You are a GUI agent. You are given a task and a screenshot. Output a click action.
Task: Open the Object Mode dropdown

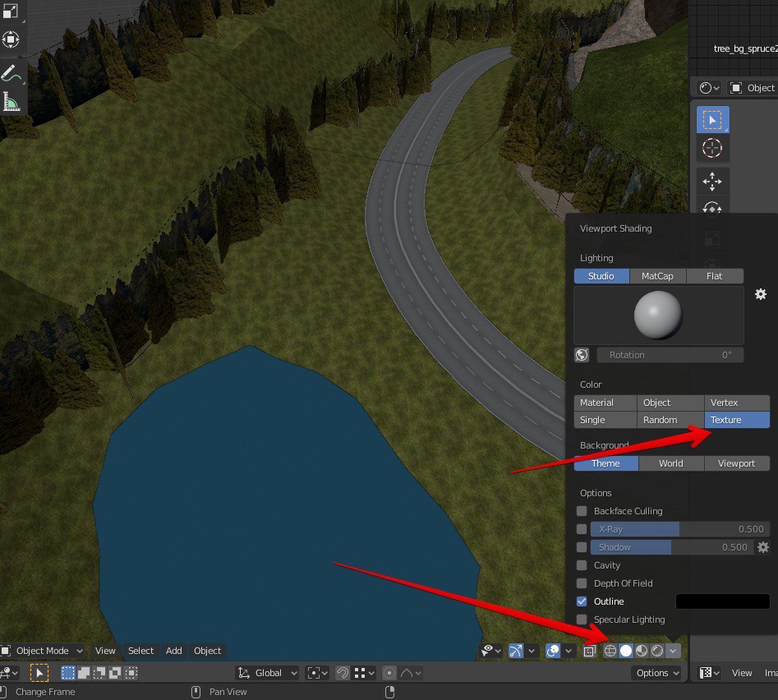pyautogui.click(x=42, y=651)
